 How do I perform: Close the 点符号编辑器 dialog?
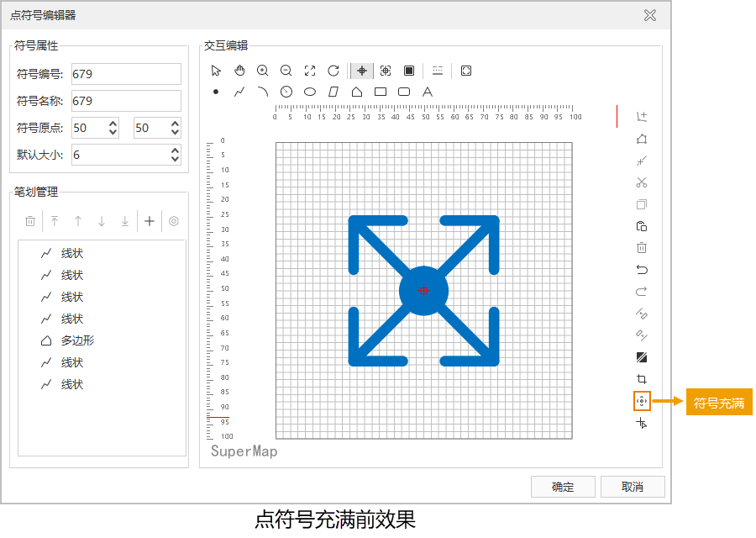pyautogui.click(x=650, y=15)
